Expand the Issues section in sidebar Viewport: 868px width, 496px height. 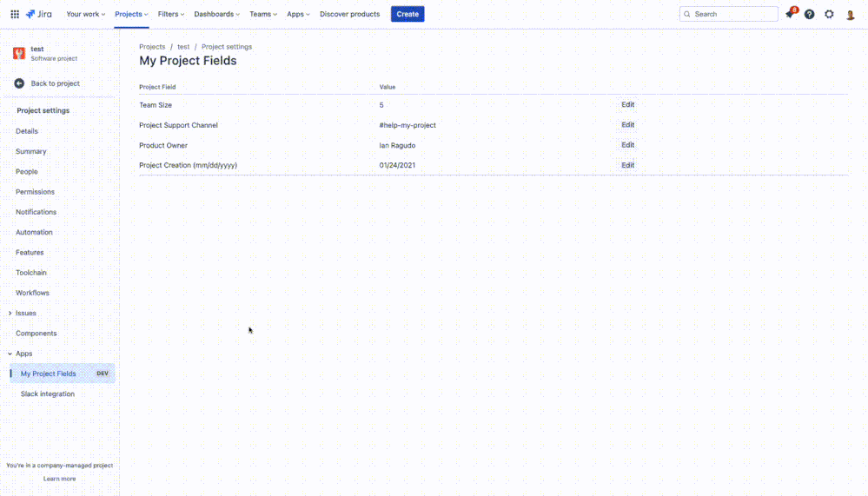click(x=10, y=314)
